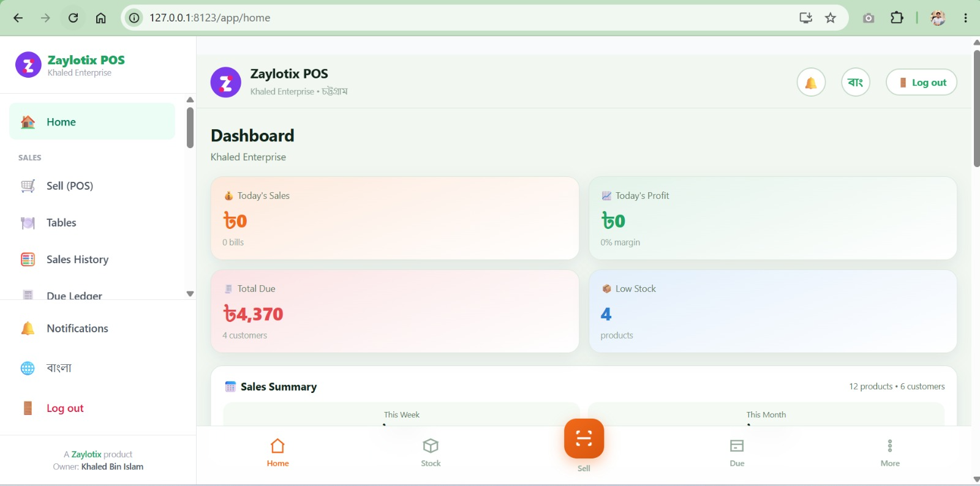Click the sidebar scroll down arrow
Image resolution: width=980 pixels, height=486 pixels.
(190, 294)
